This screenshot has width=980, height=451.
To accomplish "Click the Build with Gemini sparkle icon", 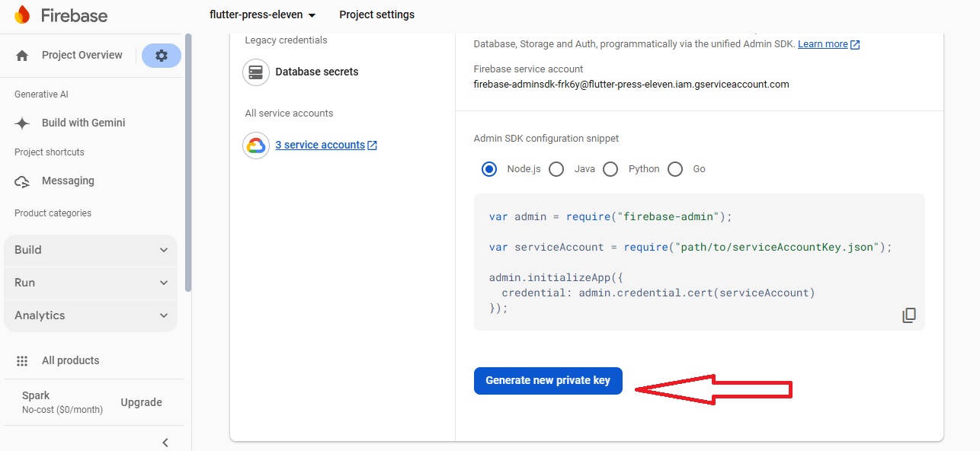I will tap(23, 123).
